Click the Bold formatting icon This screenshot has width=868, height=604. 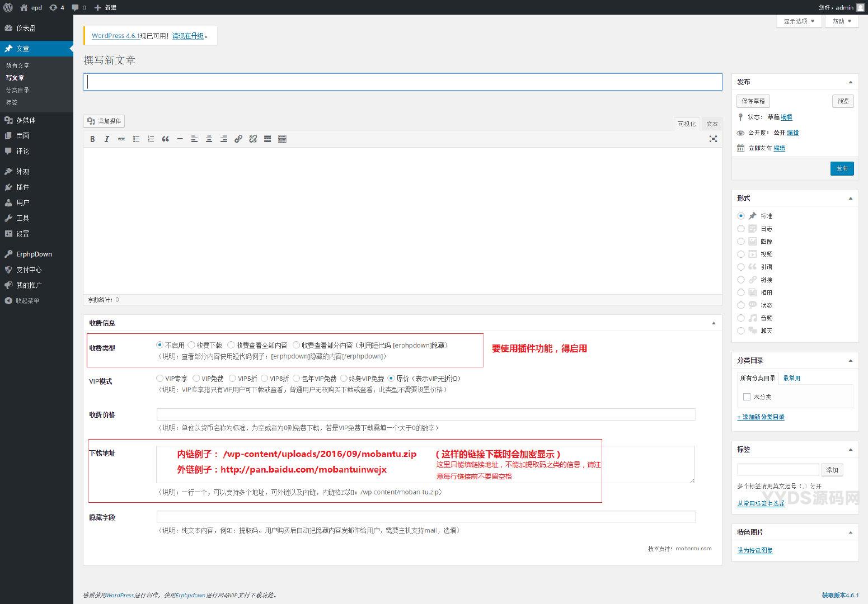[92, 139]
